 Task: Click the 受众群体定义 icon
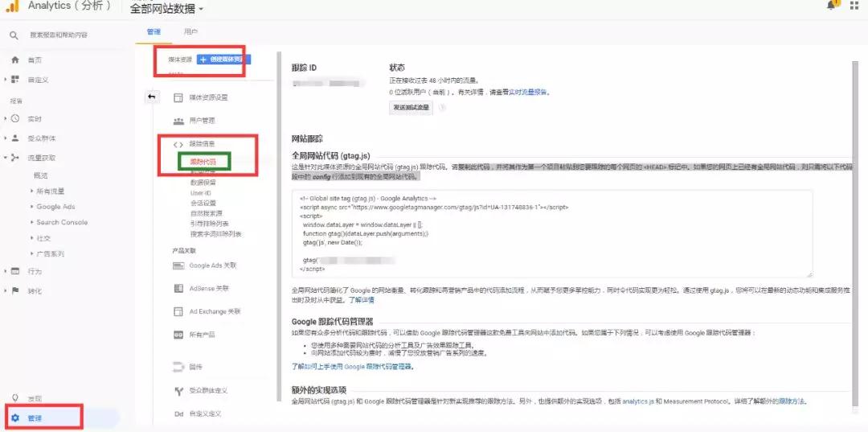[178, 390]
